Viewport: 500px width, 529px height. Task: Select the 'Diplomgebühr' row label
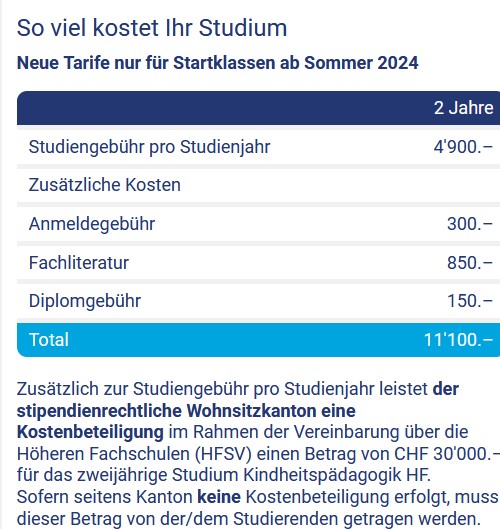tap(85, 301)
